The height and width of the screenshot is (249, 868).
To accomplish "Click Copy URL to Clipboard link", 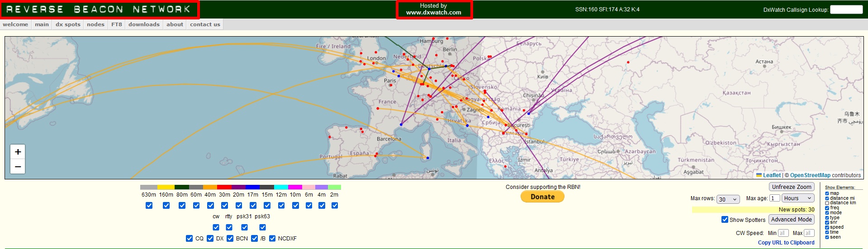I will click(x=786, y=243).
